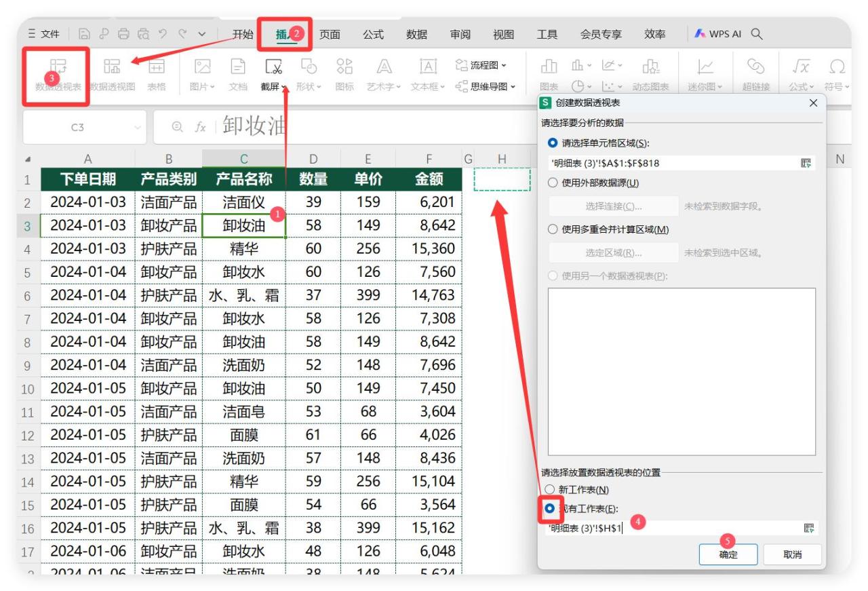Select cell containing 洁面仪
Viewport: 868px width, 591px height.
point(243,202)
